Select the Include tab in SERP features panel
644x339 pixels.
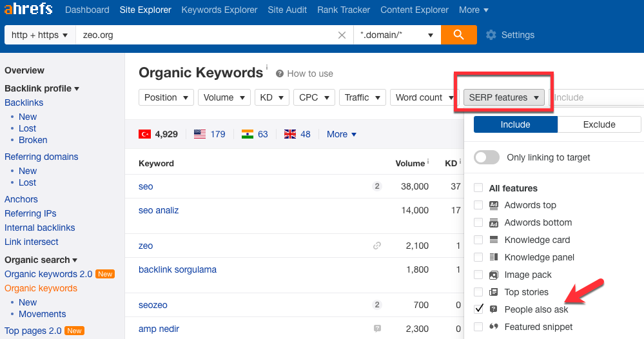pos(516,124)
